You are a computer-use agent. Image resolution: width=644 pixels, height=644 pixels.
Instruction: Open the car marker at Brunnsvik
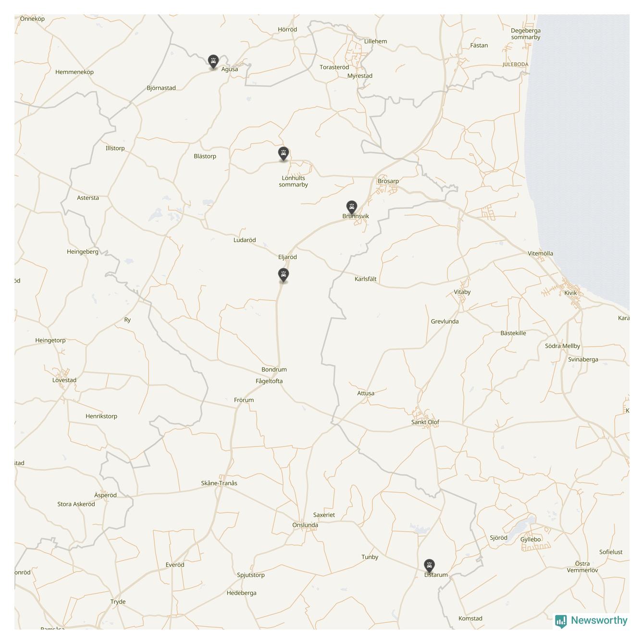click(x=352, y=208)
